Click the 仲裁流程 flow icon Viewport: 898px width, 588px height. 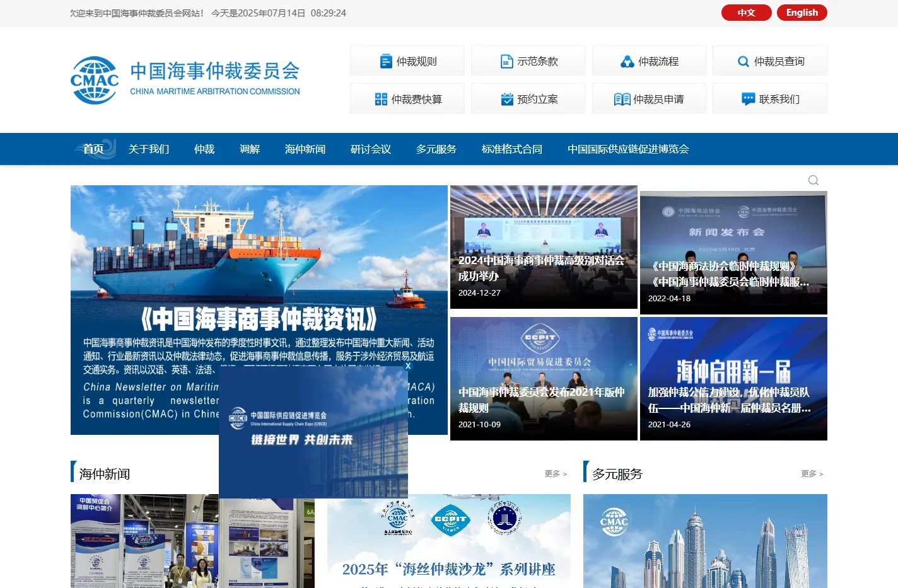(627, 61)
